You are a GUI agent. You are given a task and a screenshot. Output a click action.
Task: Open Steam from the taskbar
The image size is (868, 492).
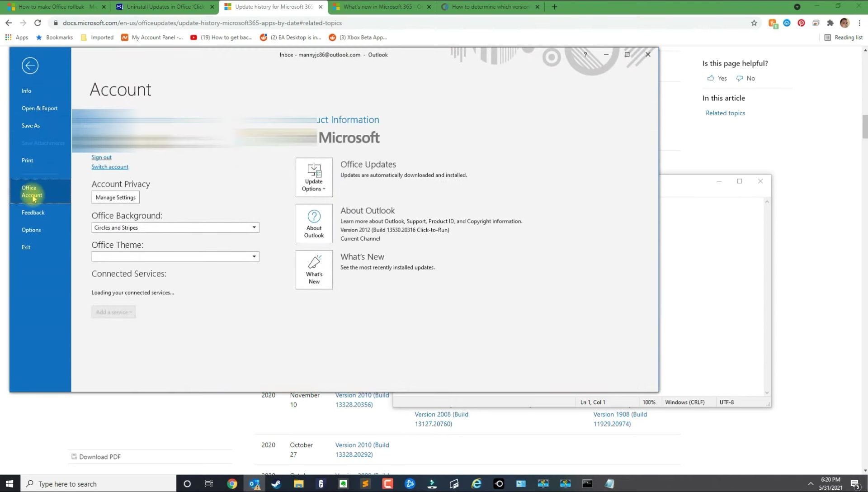[276, 483]
